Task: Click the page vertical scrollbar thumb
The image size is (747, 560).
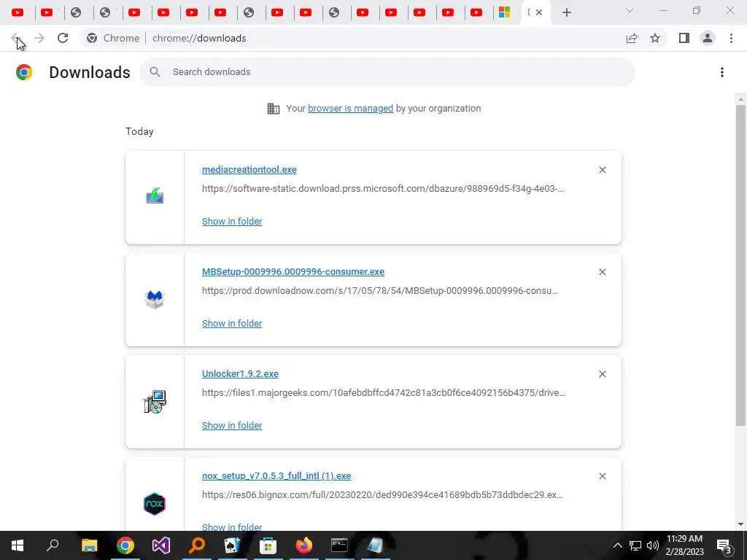Action: 740,264
